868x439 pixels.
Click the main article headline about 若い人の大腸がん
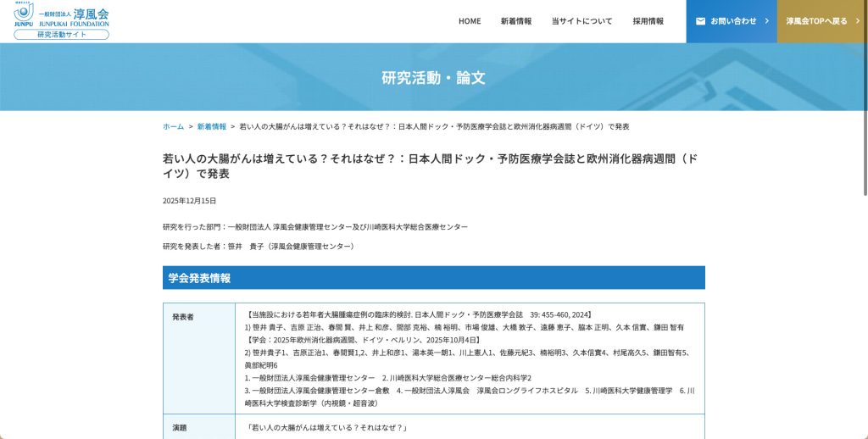point(431,165)
